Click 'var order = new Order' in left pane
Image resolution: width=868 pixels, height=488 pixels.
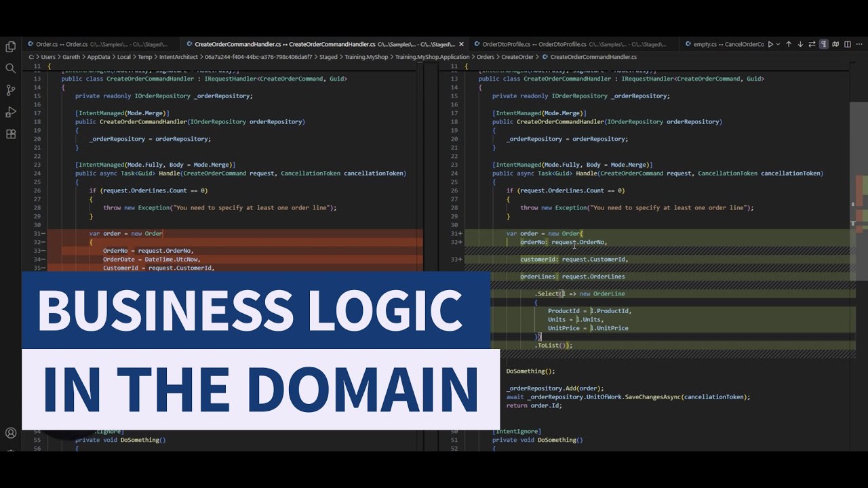click(x=126, y=233)
